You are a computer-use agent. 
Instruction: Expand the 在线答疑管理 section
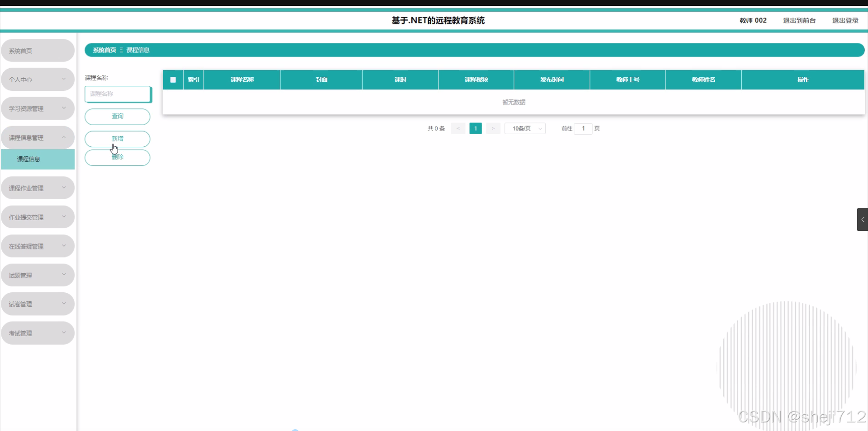coord(38,246)
